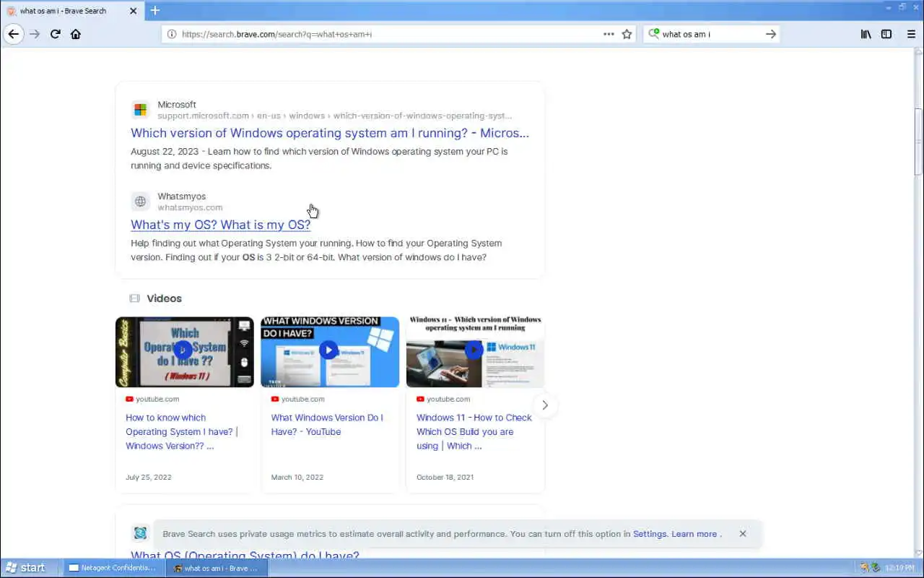Bookmark this page with the star
Viewport: 924px width, 578px height.
[627, 34]
